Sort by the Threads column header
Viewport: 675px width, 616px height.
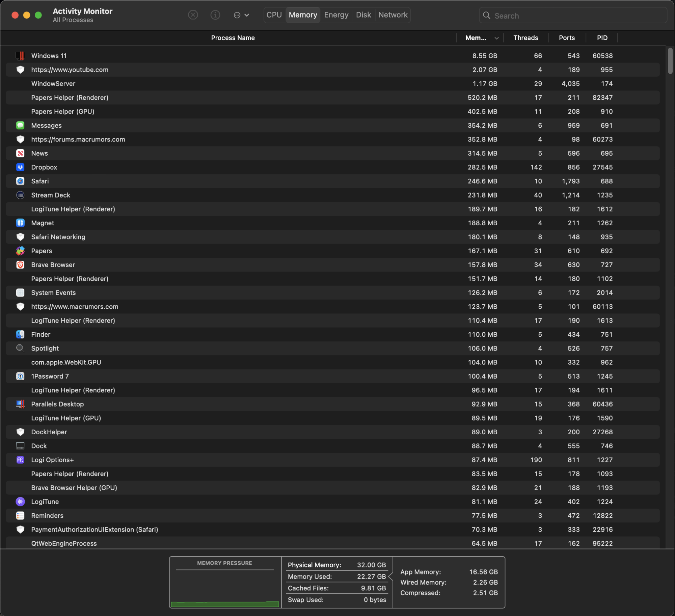pyautogui.click(x=525, y=38)
